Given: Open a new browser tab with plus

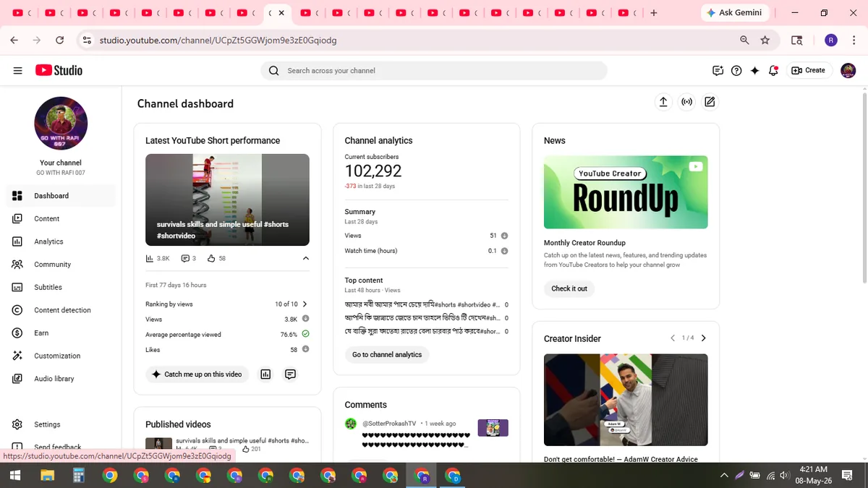Looking at the screenshot, I should 654,13.
